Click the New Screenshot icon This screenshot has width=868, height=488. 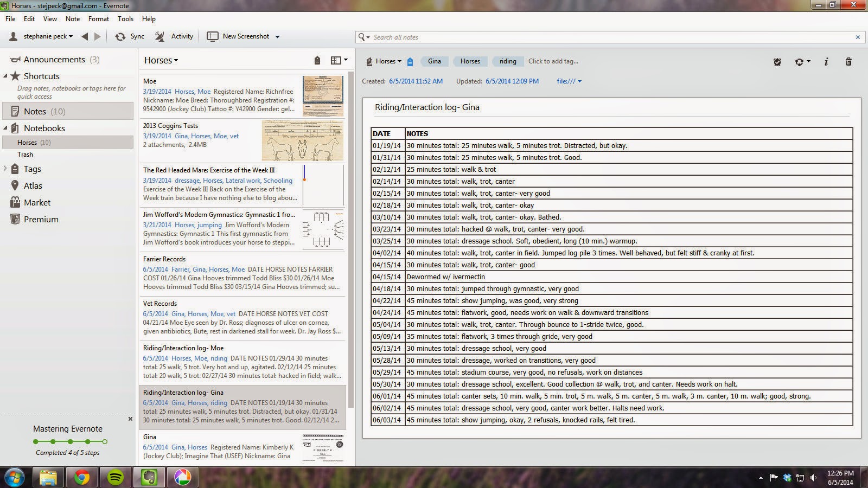click(213, 36)
